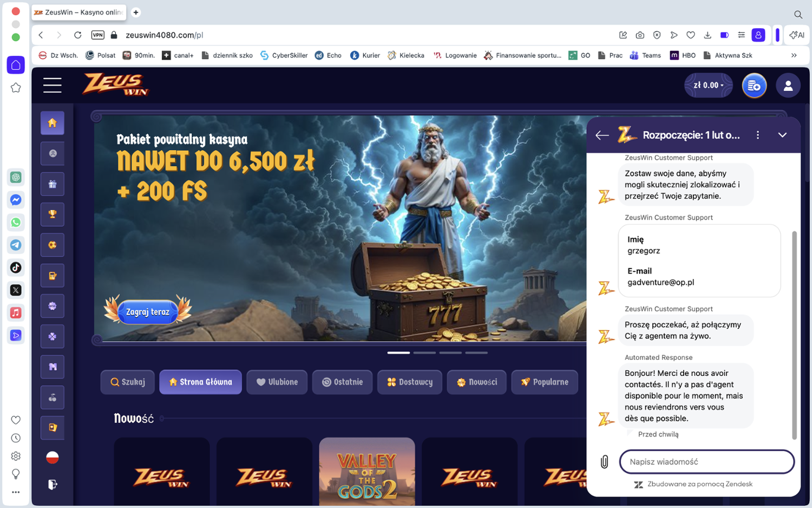This screenshot has width=812, height=508.
Task: Select the Ulubione category tab
Action: click(x=277, y=382)
